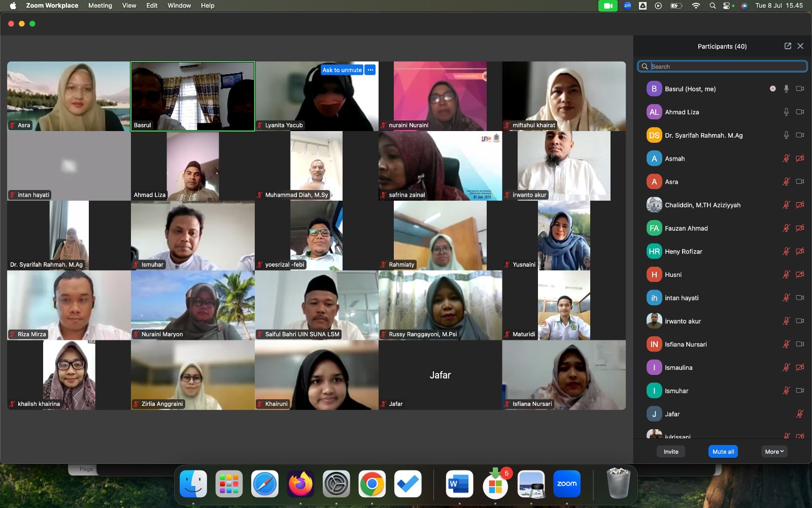
Task: Close the Participants panel
Action: click(800, 46)
